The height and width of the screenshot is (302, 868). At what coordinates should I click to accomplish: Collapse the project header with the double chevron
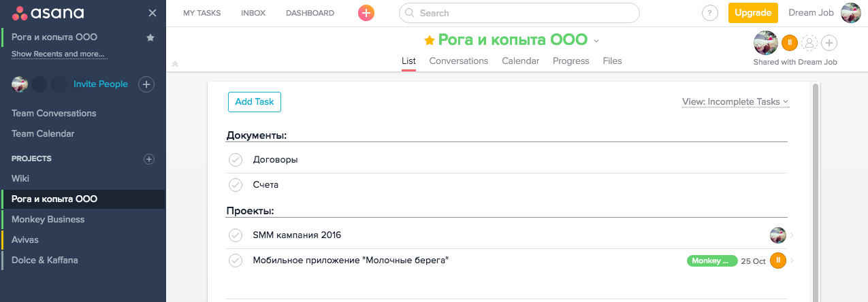coord(175,64)
